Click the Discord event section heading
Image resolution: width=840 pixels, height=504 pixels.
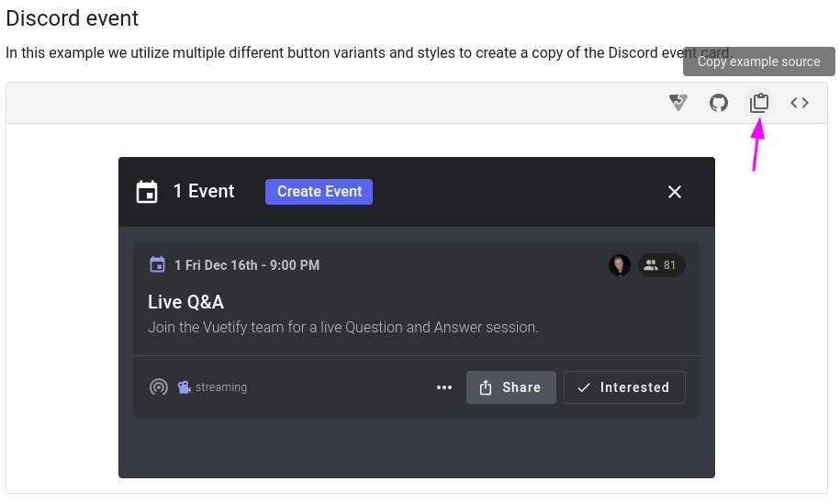tap(73, 18)
